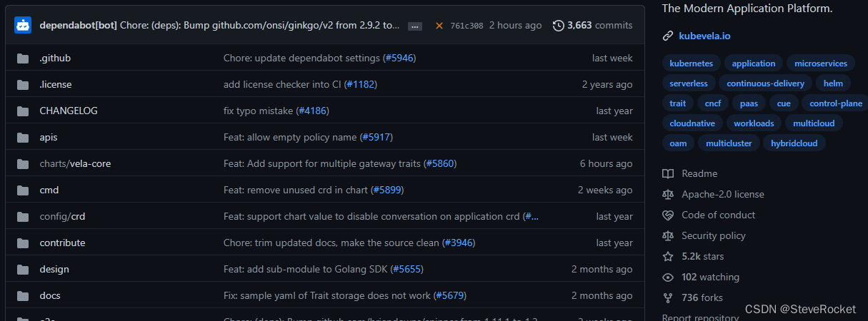Click the fork icon beside 736 forks

[668, 298]
